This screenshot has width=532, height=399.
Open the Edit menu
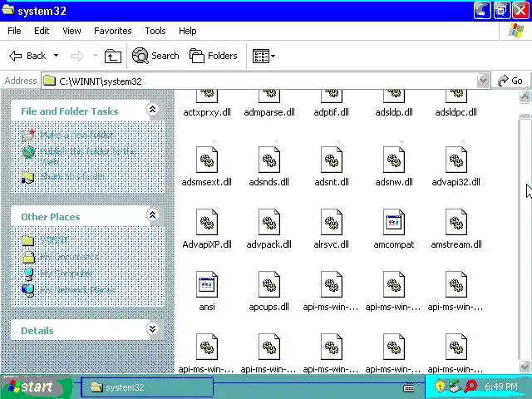click(42, 31)
